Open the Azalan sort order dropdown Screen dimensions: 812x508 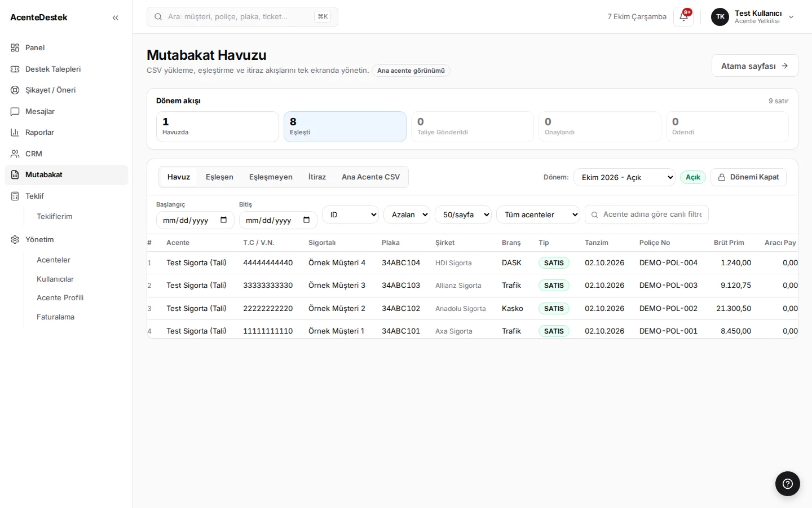[x=407, y=214]
